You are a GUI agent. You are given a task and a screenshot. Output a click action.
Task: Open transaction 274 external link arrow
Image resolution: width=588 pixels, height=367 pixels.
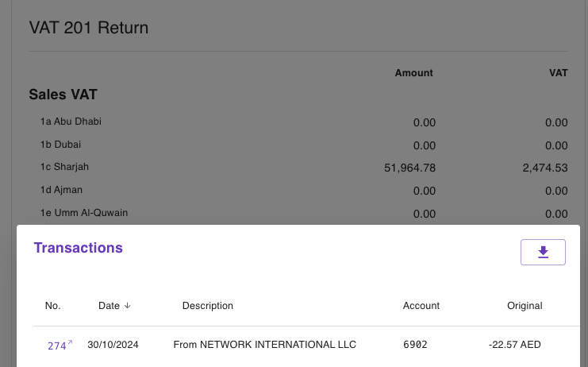[70, 342]
